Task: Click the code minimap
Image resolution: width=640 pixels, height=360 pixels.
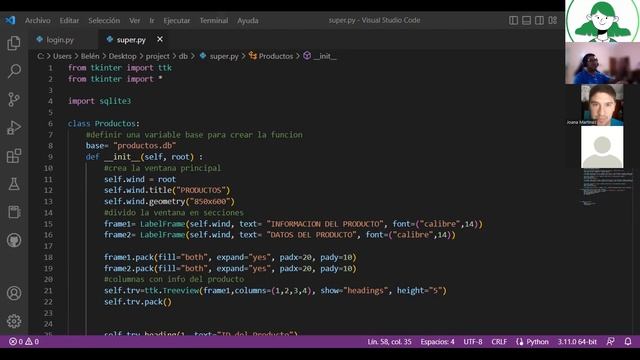Action: (607, 187)
